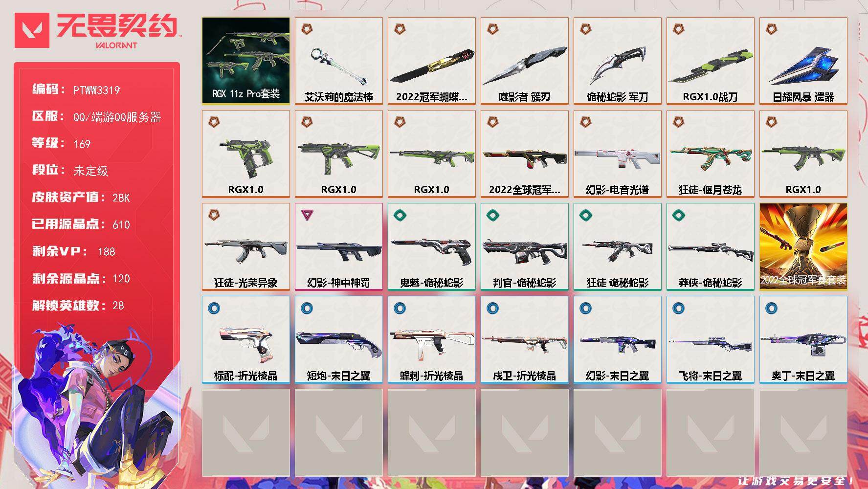Select the 判官-诡秘蛇影 shotgun skin
Screen dimensions: 868x489
coord(525,246)
